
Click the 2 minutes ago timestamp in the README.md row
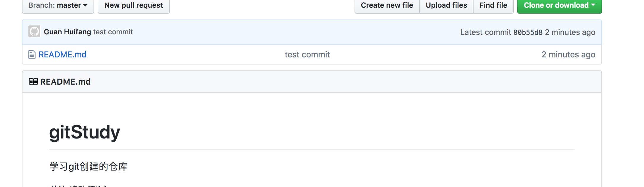(x=568, y=54)
